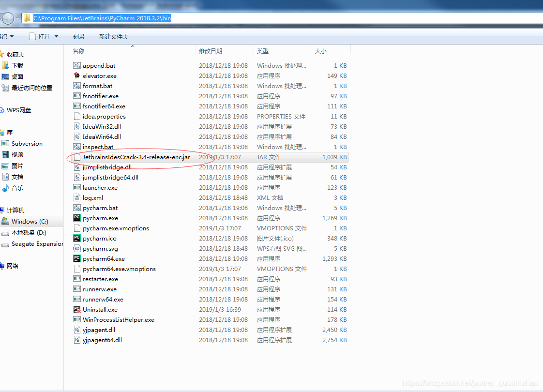Viewport: 543px width, 392px height.
Task: Click the yjpagent.dll file icon
Action: [x=77, y=330]
